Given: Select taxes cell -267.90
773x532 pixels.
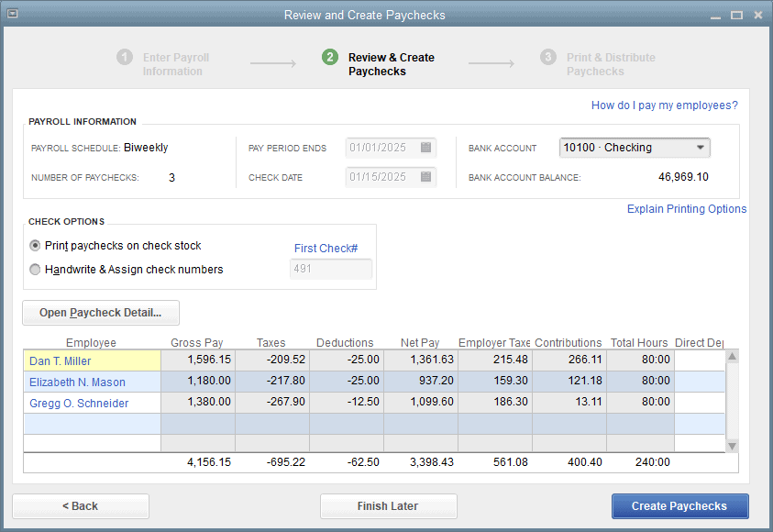Looking at the screenshot, I should (272, 402).
